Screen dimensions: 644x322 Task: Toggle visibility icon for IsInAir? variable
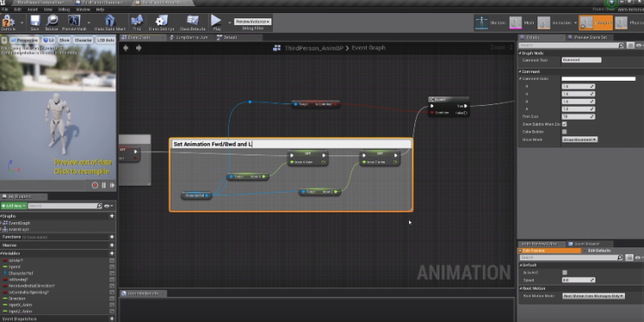tap(112, 260)
